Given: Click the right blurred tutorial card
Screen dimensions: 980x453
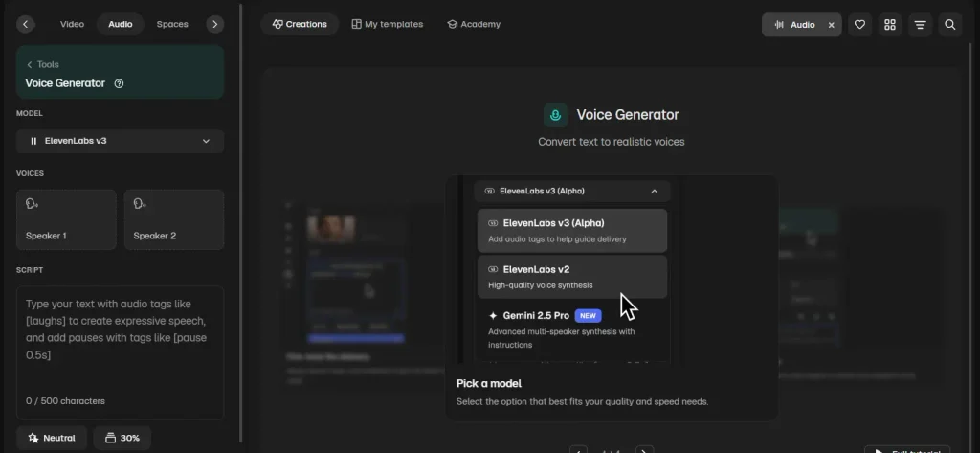Looking at the screenshot, I should (x=862, y=291).
